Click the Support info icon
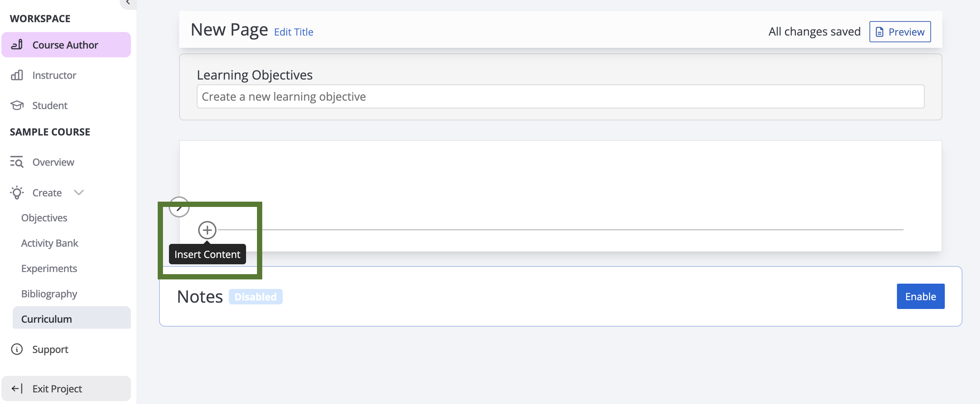 pos(17,349)
